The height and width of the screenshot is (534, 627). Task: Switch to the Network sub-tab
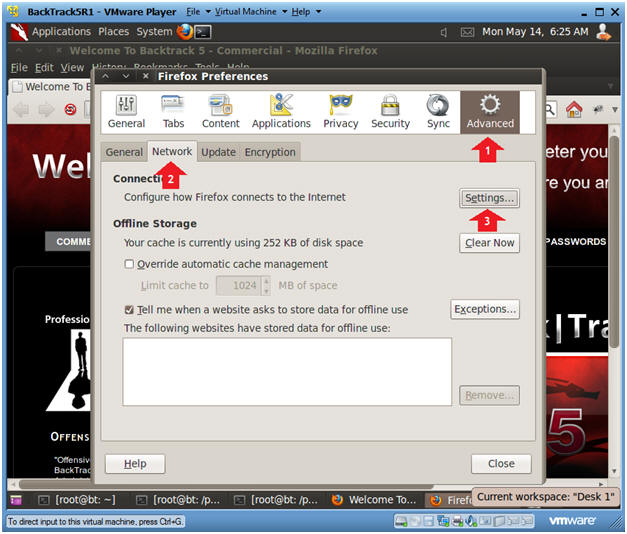tap(172, 152)
